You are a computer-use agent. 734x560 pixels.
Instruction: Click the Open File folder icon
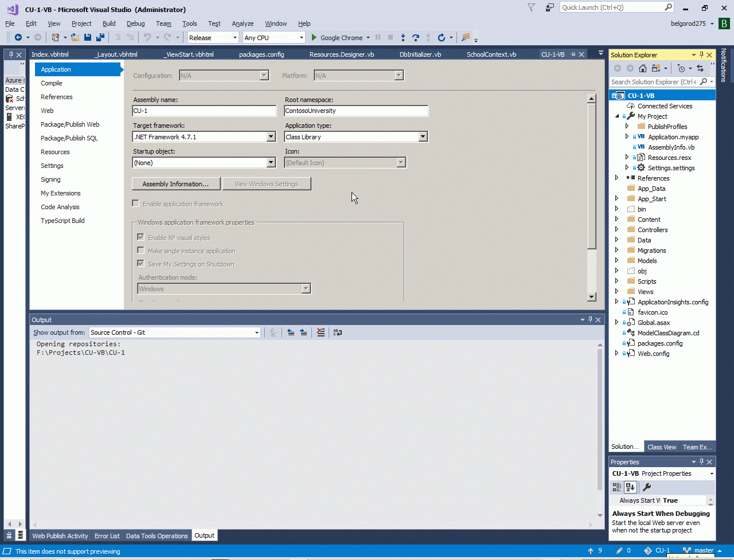click(x=75, y=37)
